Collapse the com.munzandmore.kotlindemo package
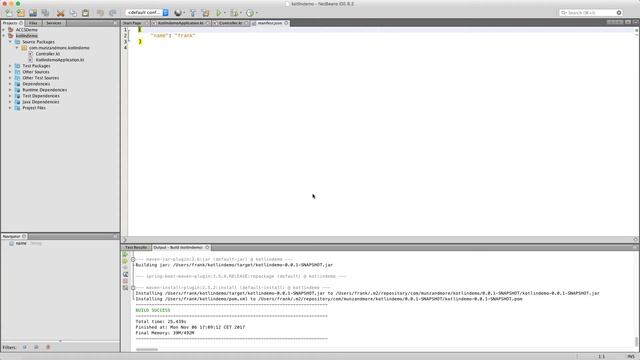Viewport: 640px width, 360px height. pos(17,48)
